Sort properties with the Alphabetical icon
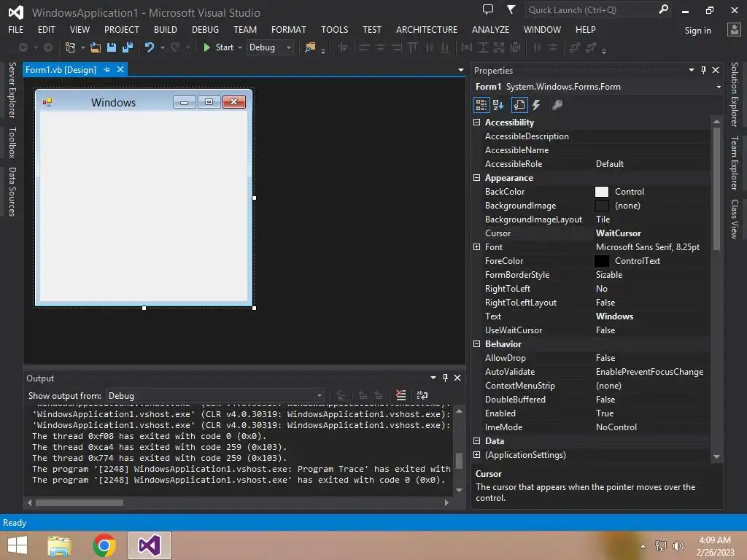The width and height of the screenshot is (747, 560). 498,105
